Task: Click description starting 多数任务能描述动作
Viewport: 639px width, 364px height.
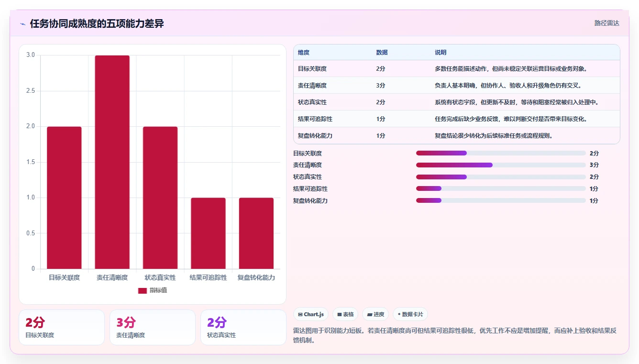Action: point(511,69)
